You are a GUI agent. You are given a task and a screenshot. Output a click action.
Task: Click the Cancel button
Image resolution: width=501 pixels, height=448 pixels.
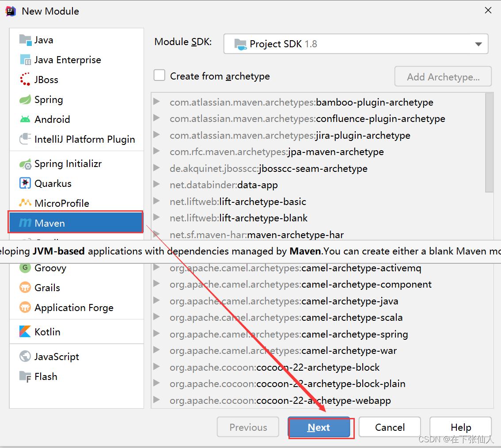(x=390, y=427)
